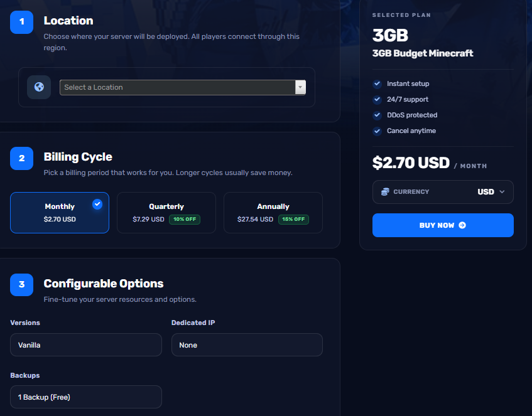
Task: Open the Currency USD selector
Action: pos(443,192)
